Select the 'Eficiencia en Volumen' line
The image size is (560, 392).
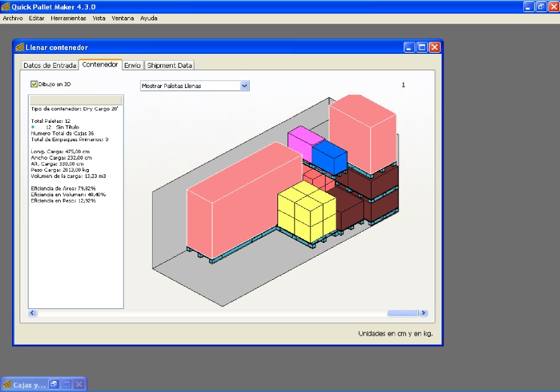68,194
